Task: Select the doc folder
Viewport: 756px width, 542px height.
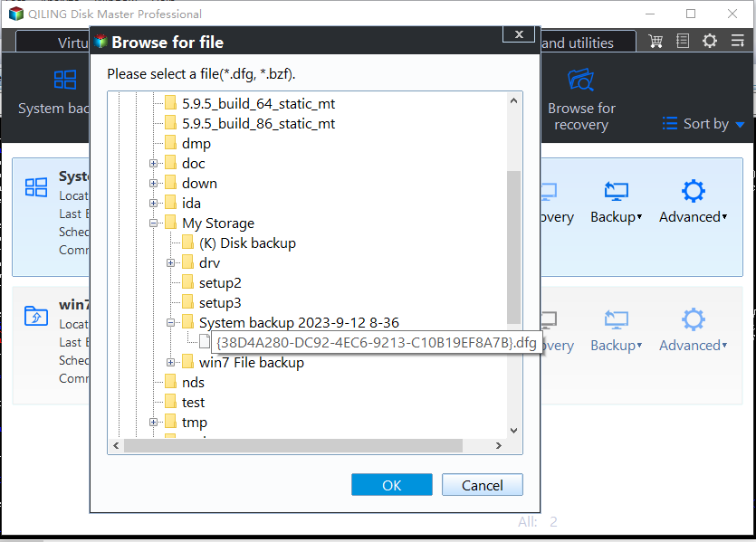Action: [194, 163]
